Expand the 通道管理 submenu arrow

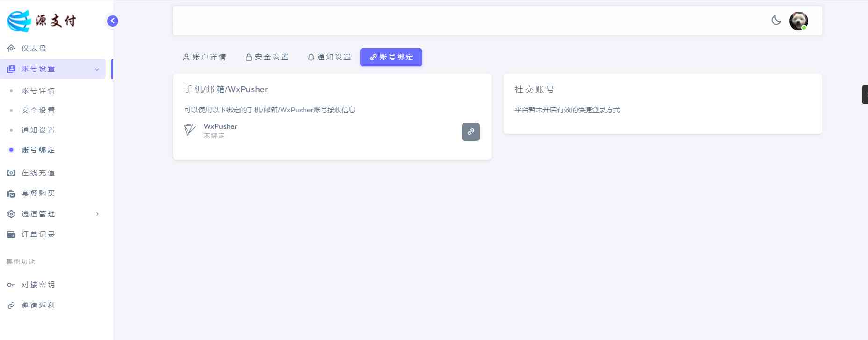(x=97, y=214)
